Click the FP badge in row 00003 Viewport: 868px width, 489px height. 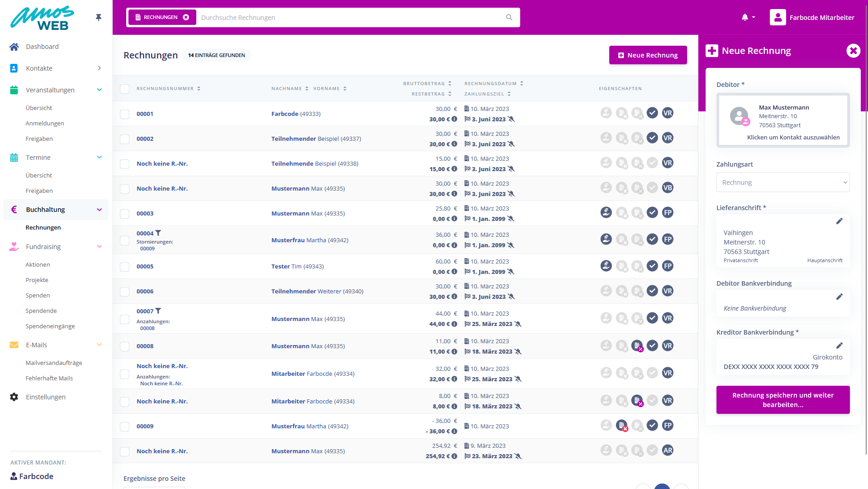tap(668, 212)
